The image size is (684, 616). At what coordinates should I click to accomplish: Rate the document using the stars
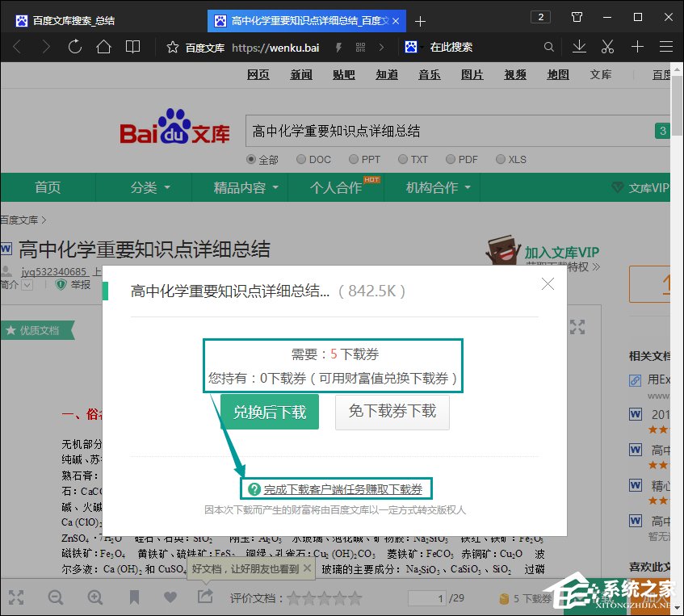coord(323,598)
